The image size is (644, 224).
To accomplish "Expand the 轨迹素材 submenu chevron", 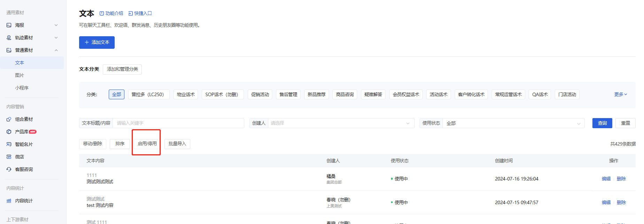I will coord(56,38).
